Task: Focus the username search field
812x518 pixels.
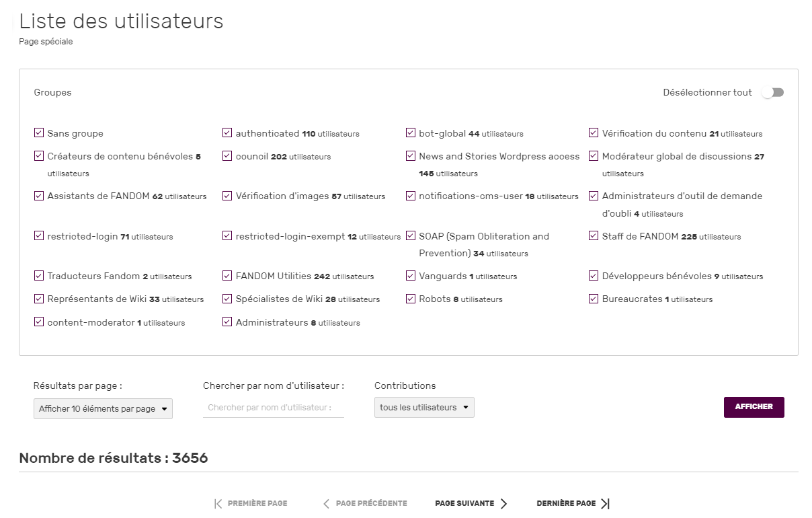Action: pyautogui.click(x=273, y=408)
